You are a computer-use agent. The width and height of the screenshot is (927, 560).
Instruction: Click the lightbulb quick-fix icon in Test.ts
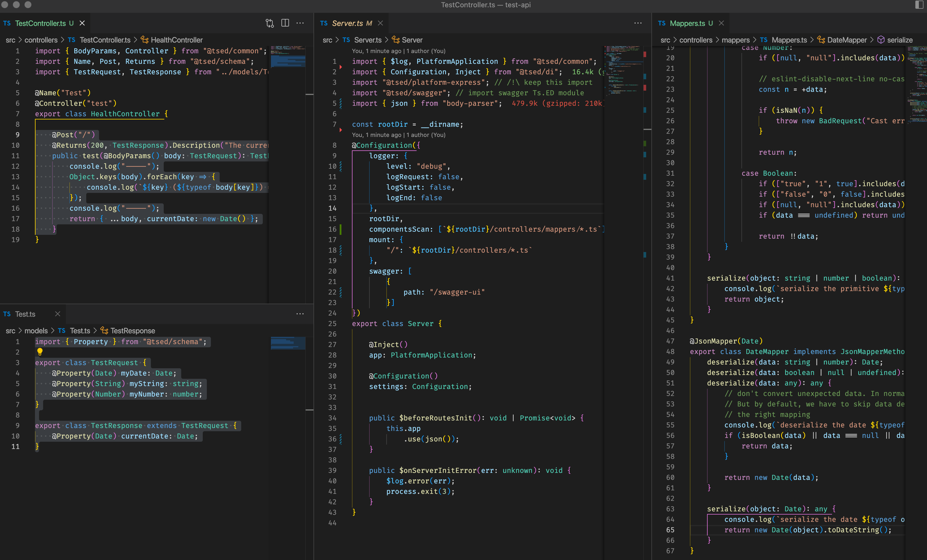click(40, 351)
